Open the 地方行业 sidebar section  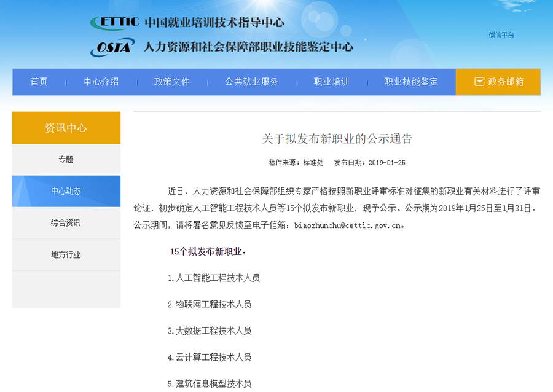pos(65,255)
